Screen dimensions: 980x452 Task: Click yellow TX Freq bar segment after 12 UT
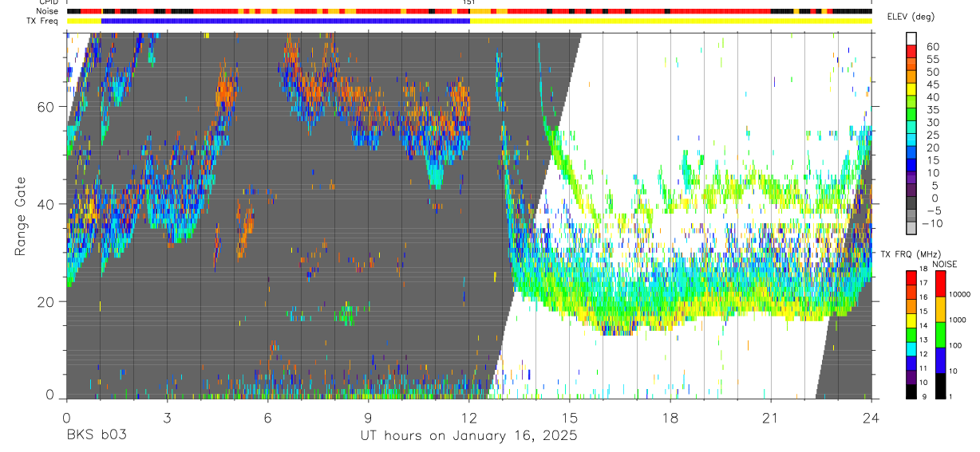click(671, 21)
